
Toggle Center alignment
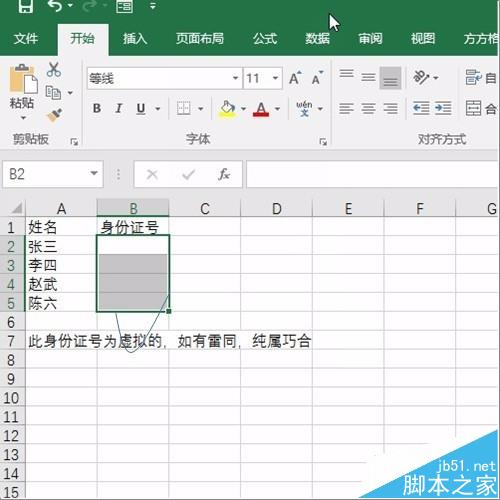[x=368, y=108]
